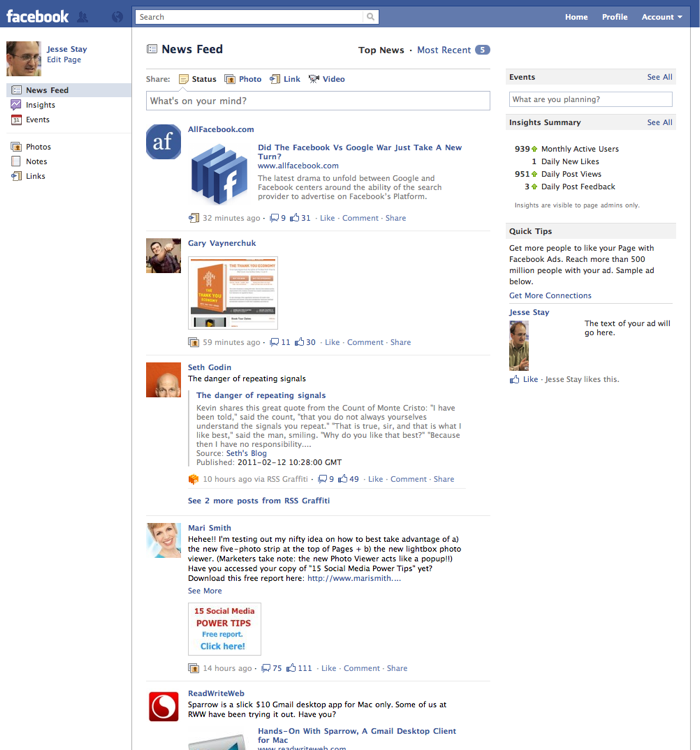Go to Home in top navigation
Screen dimensions: 700x750
pos(576,17)
